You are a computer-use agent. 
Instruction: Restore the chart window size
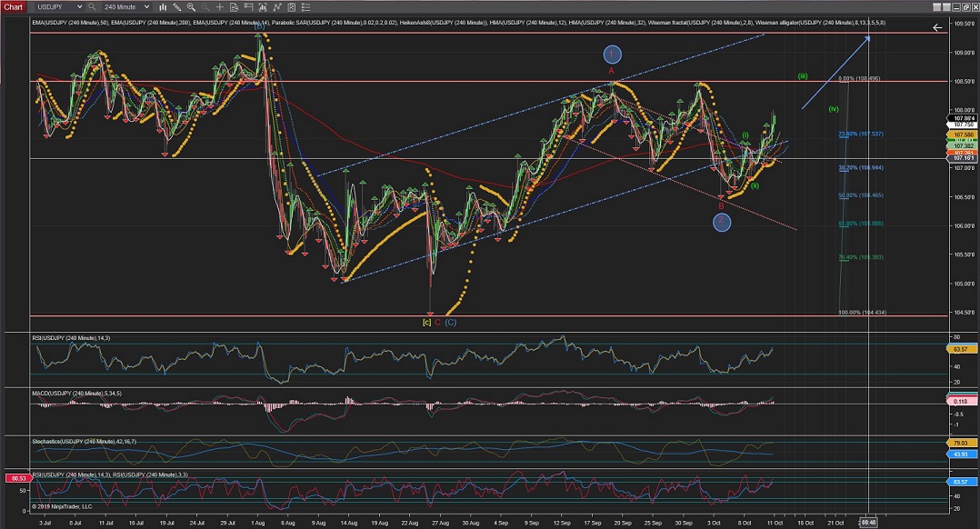(965, 7)
